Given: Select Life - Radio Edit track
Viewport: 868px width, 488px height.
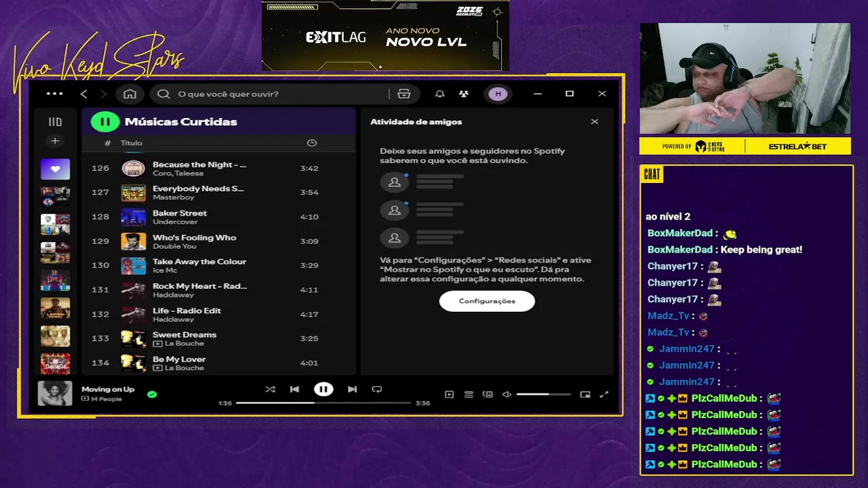Looking at the screenshot, I should tap(218, 314).
